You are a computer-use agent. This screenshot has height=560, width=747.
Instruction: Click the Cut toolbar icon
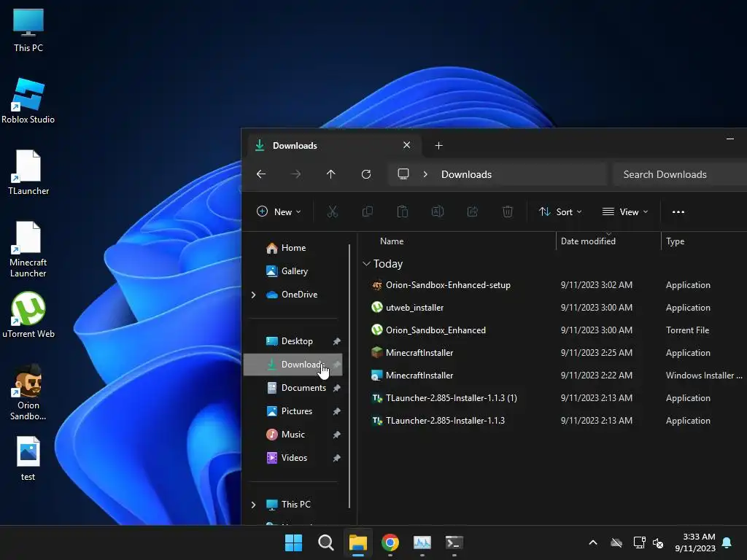(x=333, y=212)
